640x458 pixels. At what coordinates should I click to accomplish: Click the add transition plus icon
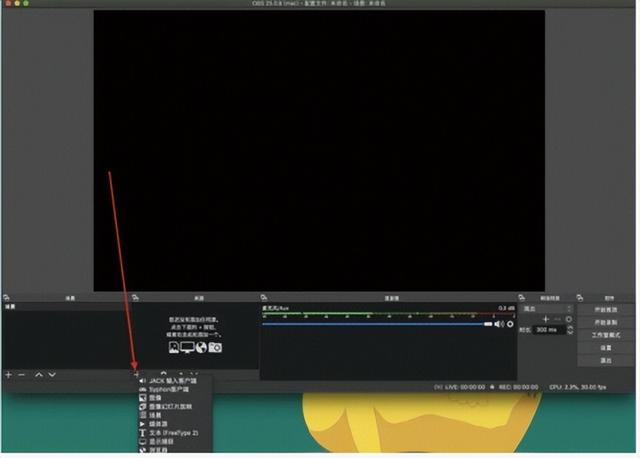545,318
